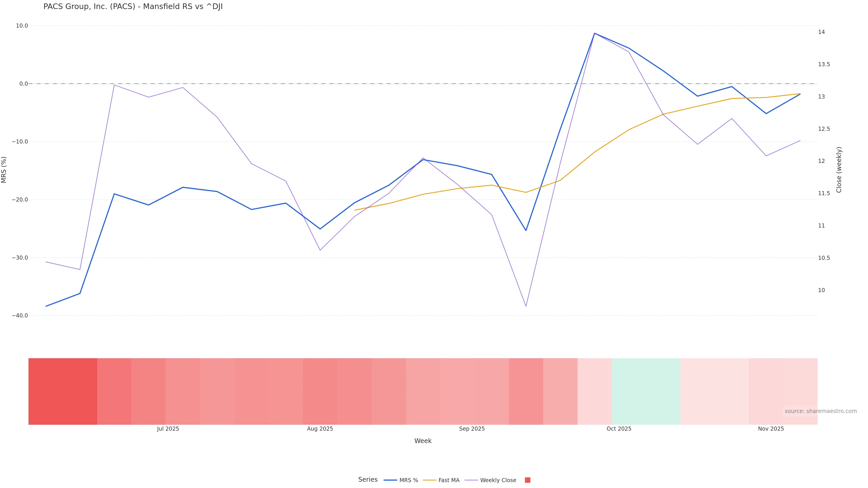Click the red square legend swatch
Viewport: 868px width, 488px height.
tap(528, 480)
